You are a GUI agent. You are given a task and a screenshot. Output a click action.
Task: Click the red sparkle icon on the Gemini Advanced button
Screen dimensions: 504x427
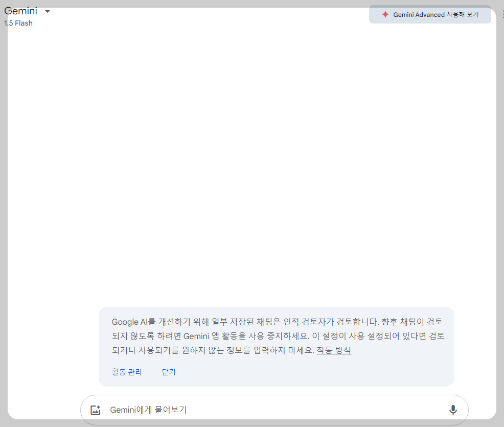385,14
